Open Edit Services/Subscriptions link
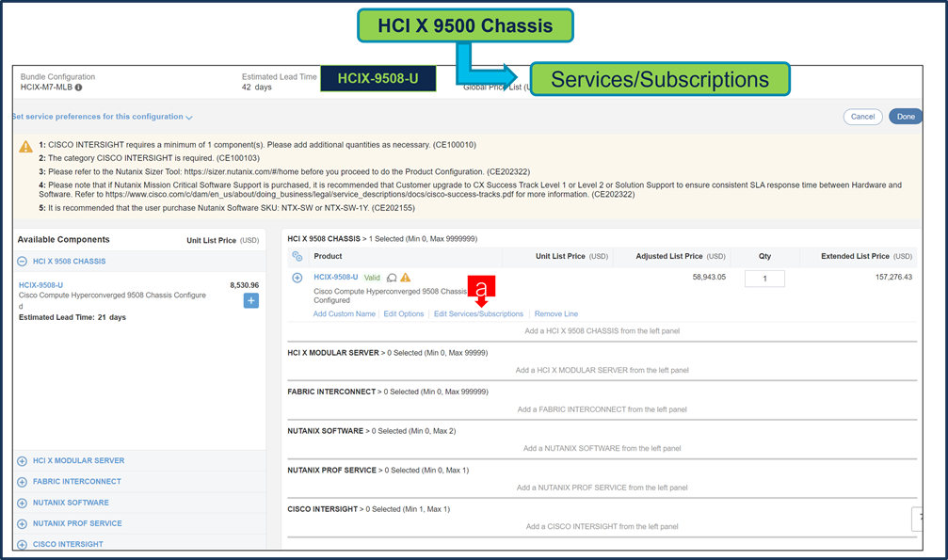Viewport: 948px width, 560px height. click(478, 313)
